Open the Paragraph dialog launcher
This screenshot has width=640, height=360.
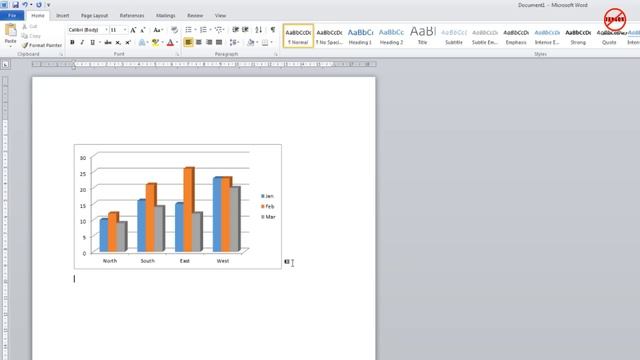point(276,54)
